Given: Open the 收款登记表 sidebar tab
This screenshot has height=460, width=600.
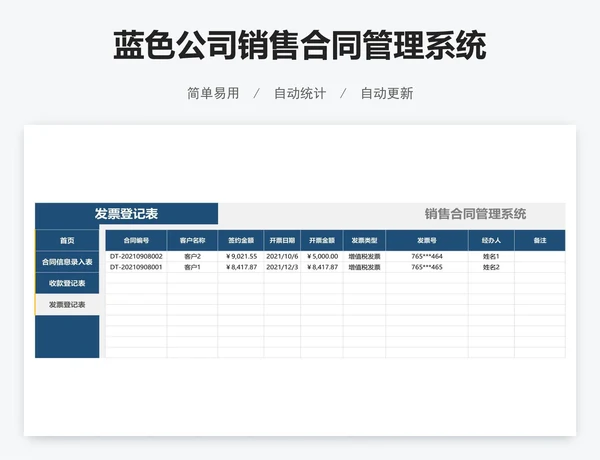Looking at the screenshot, I should (x=67, y=283).
